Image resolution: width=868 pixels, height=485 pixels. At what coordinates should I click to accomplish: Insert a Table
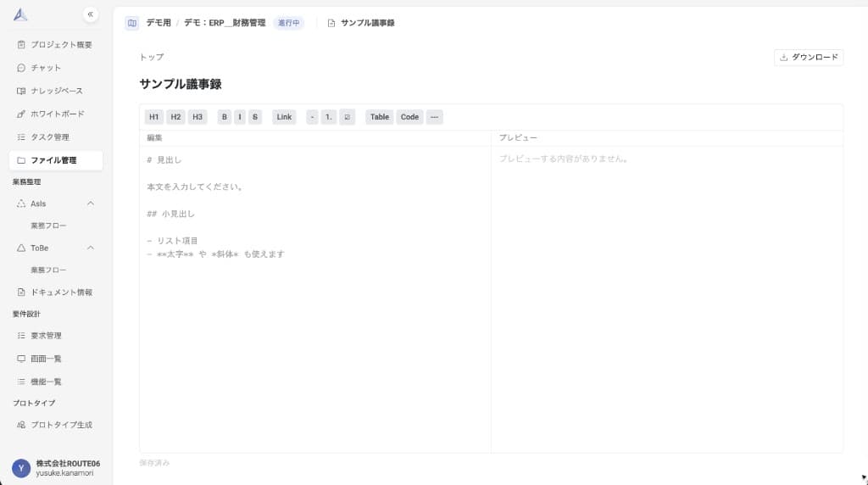[380, 117]
